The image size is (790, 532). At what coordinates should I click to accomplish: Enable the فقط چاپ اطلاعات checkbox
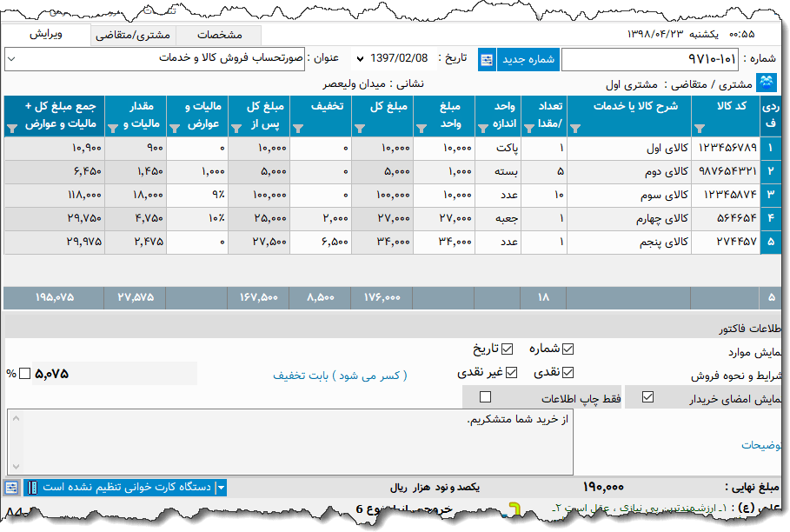pos(486,397)
